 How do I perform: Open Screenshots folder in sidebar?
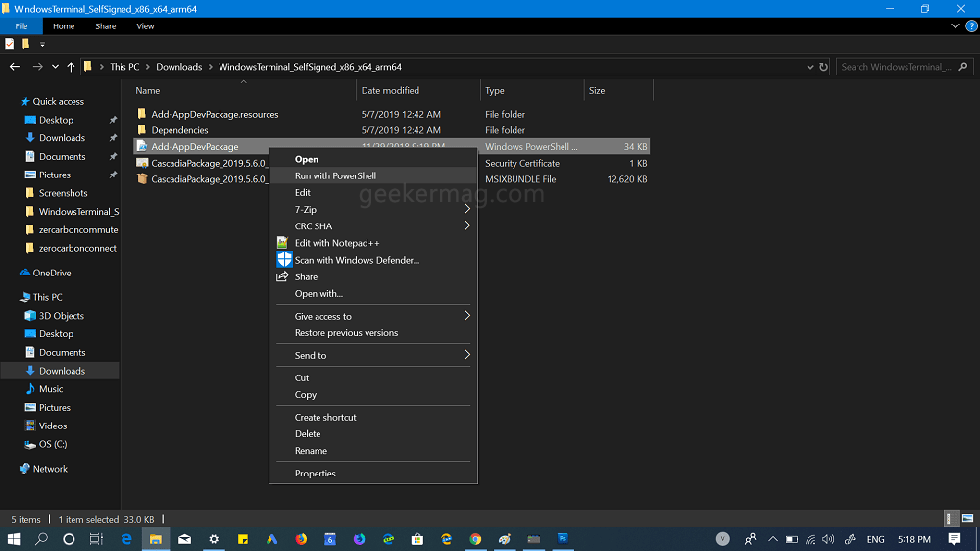(x=63, y=193)
